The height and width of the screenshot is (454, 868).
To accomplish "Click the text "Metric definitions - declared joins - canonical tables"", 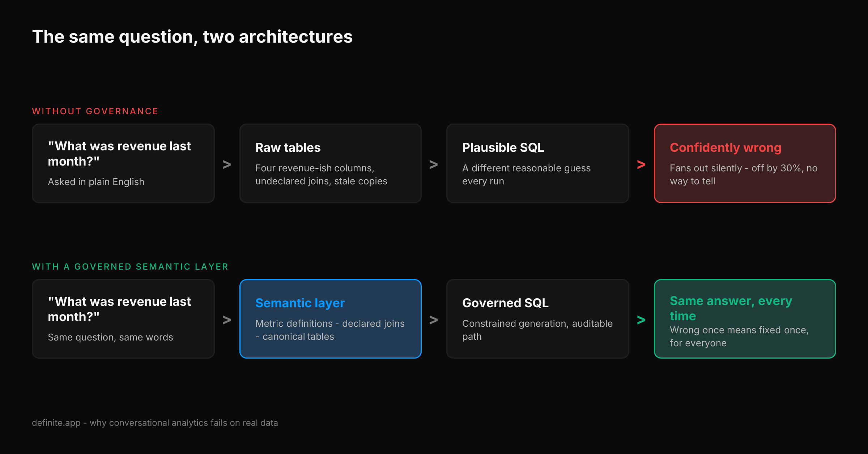I will 330,330.
